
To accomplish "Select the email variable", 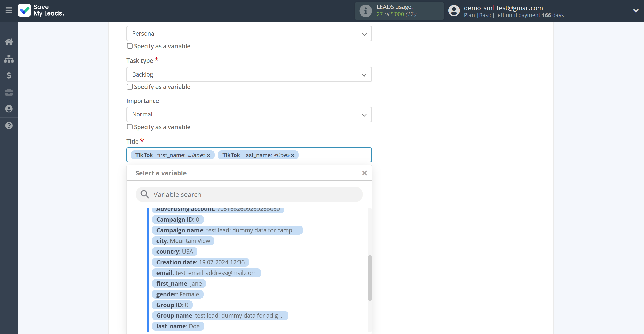I will [x=206, y=273].
